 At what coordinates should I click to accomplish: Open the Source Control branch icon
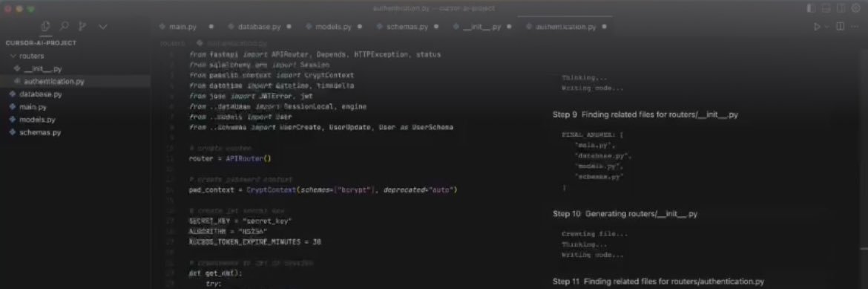(83, 26)
